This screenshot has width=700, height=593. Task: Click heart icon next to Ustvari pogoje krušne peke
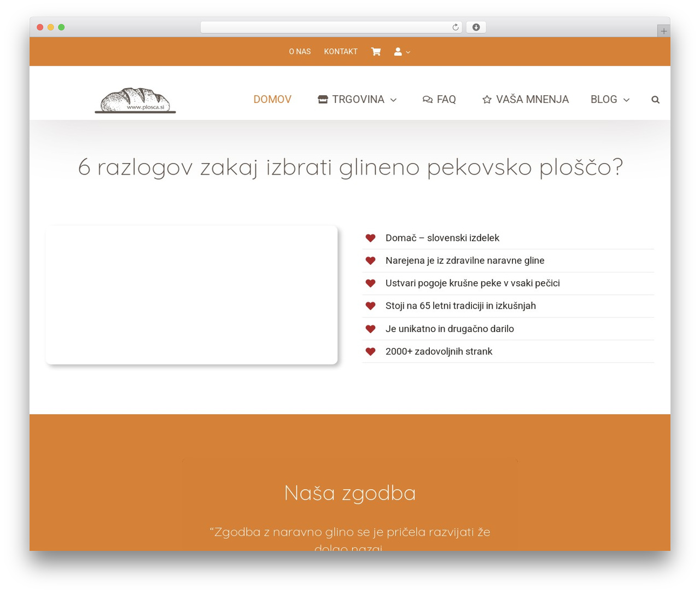[x=370, y=283]
